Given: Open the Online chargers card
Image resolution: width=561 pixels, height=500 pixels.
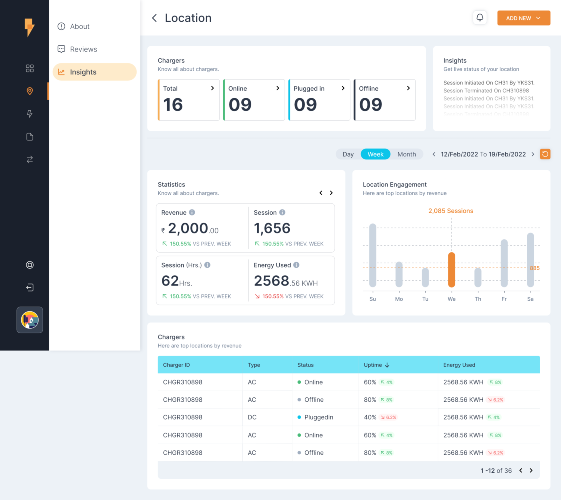Looking at the screenshot, I should pyautogui.click(x=254, y=100).
